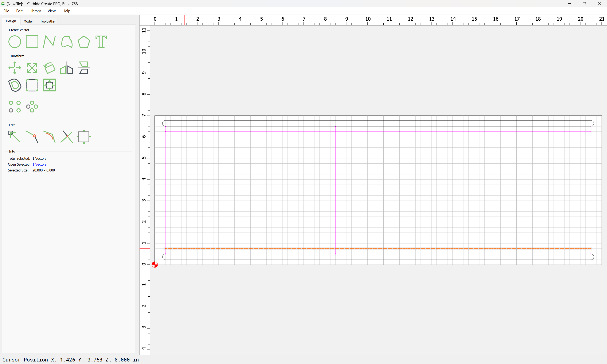607x364 pixels.
Task: Select the bottom rounded slot vector
Action: tap(378, 257)
